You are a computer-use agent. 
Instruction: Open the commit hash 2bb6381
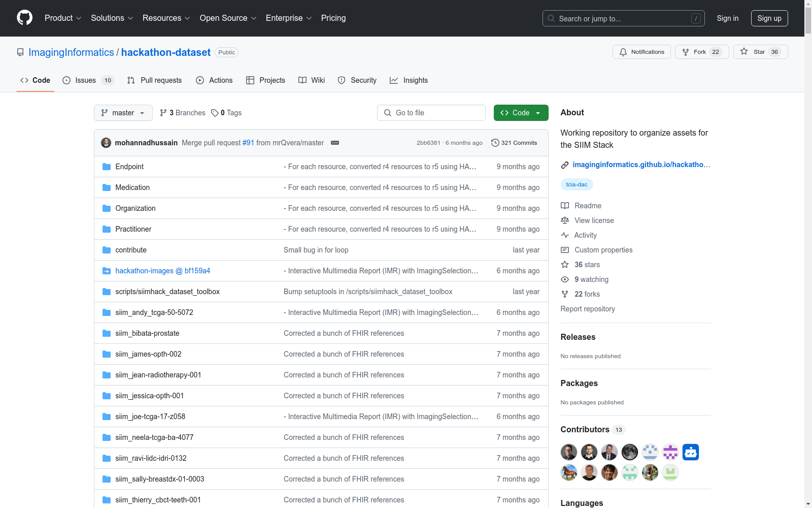(428, 143)
